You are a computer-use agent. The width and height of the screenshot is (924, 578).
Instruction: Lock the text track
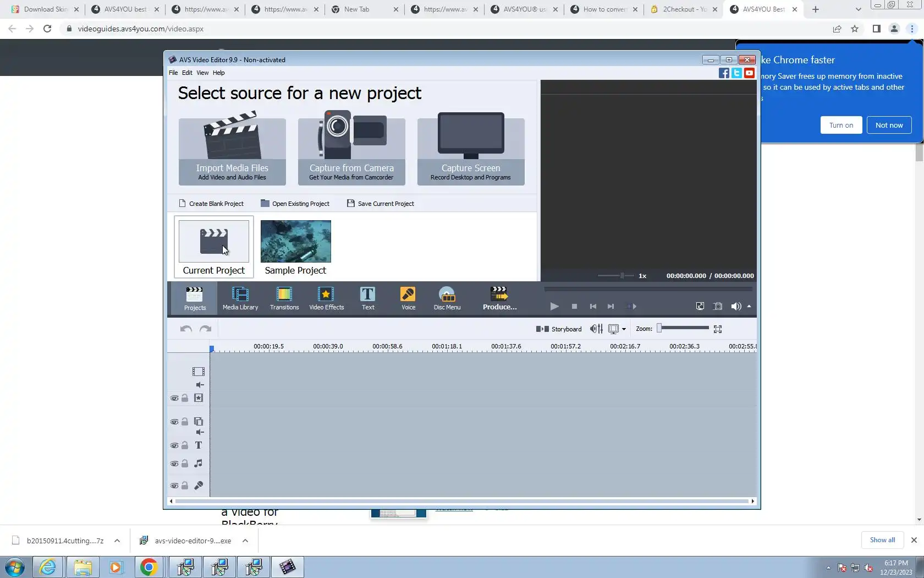[185, 445]
